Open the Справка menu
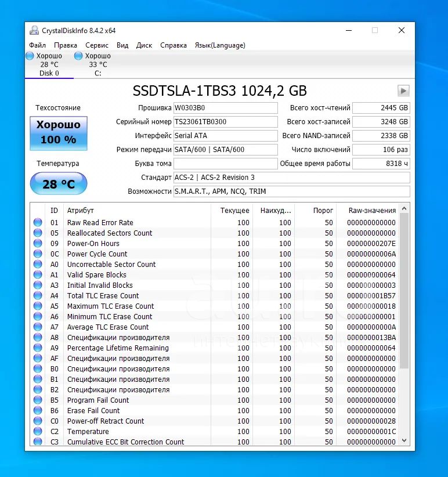The height and width of the screenshot is (477, 448). (174, 45)
